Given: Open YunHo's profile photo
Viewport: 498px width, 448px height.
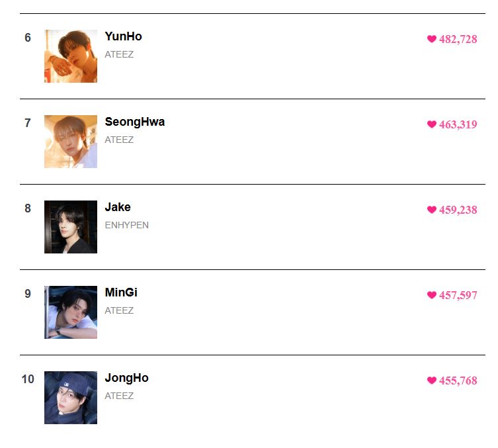Looking at the screenshot, I should 71,56.
